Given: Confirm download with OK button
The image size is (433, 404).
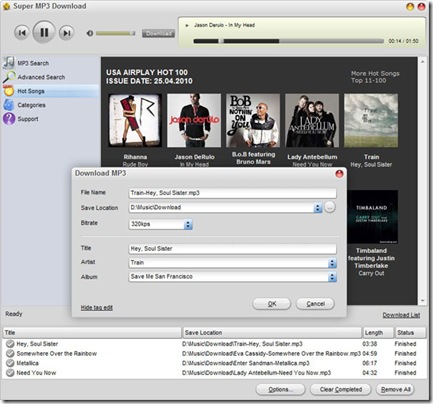Looking at the screenshot, I should (272, 304).
